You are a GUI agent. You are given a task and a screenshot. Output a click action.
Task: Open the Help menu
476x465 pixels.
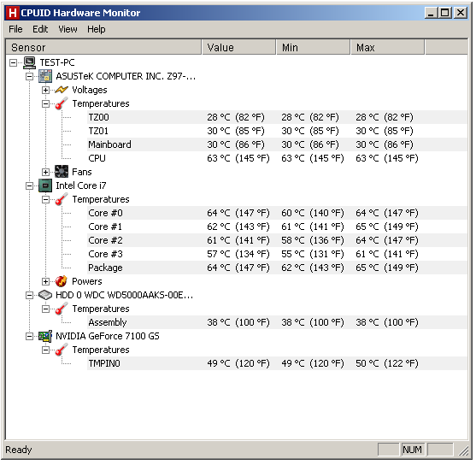point(97,29)
